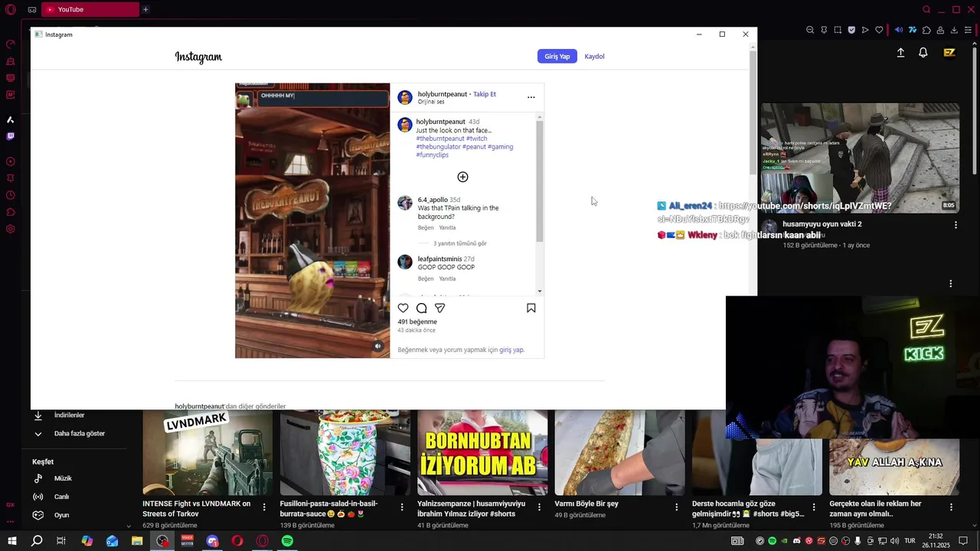Open options for 'husamyuyu oyun vakti 2'

pos(955,225)
